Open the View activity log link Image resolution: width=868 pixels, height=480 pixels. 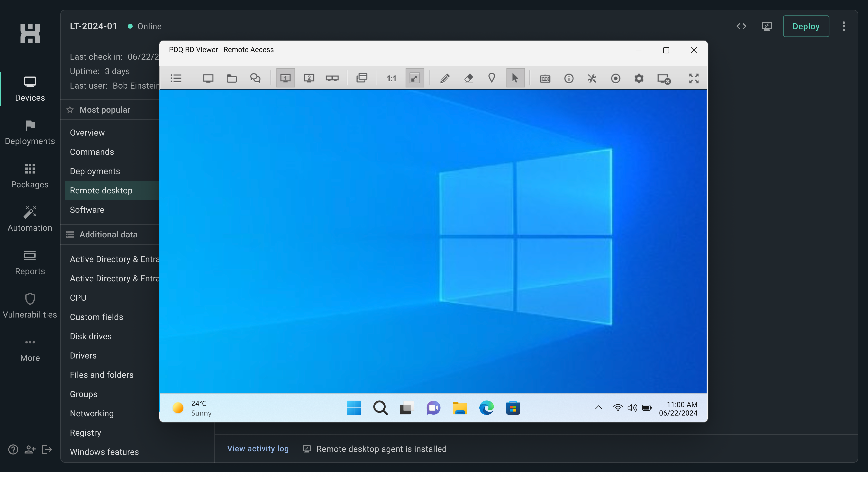(x=258, y=449)
